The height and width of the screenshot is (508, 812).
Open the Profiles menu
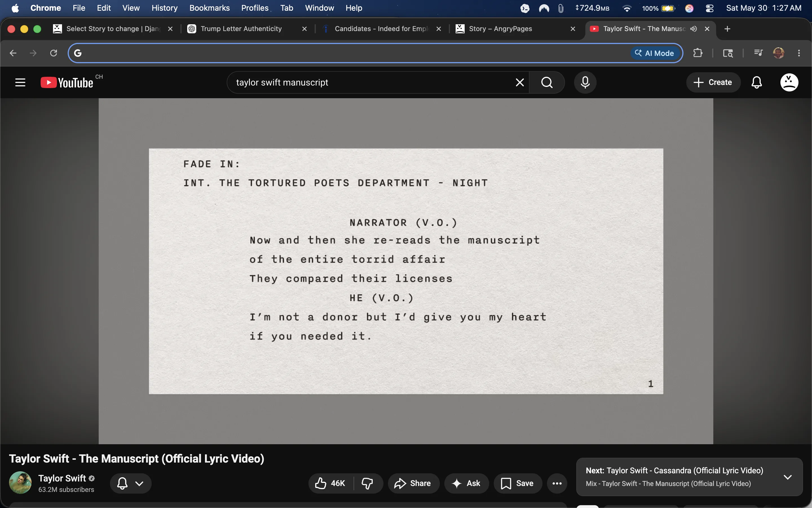point(255,8)
